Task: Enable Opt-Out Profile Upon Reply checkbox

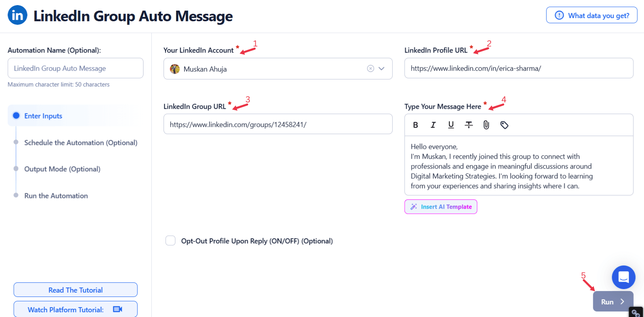Action: tap(170, 241)
